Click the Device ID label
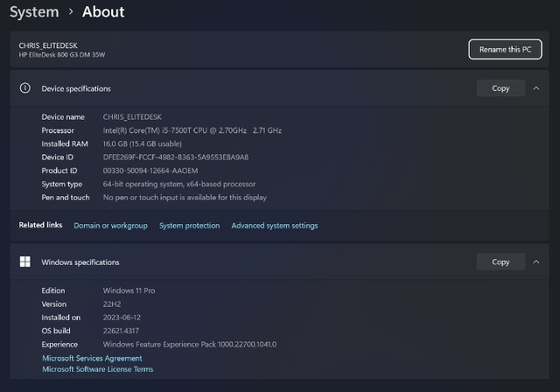The width and height of the screenshot is (560, 392). 57,157
